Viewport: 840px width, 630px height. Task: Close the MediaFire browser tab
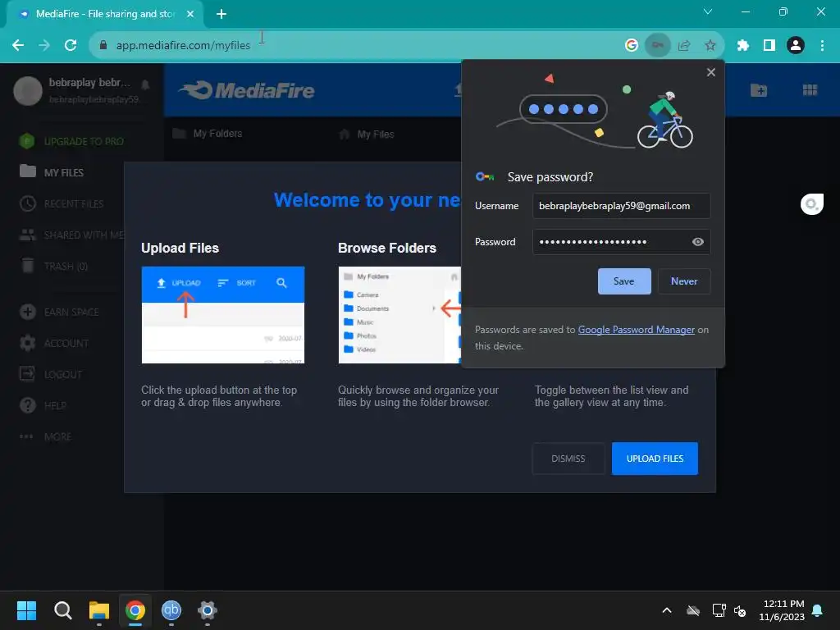(x=190, y=14)
